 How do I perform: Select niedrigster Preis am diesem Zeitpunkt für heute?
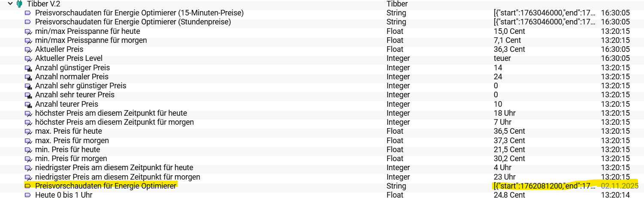[114, 168]
